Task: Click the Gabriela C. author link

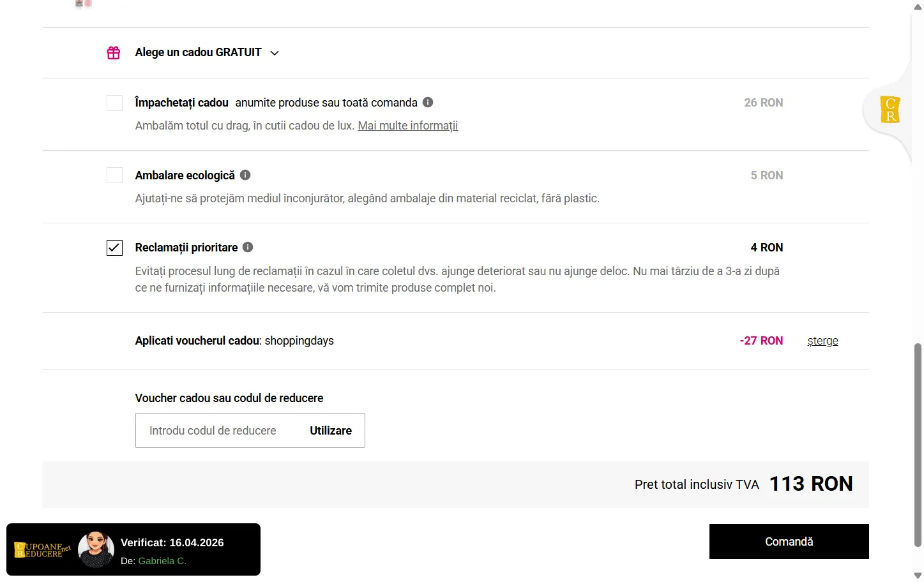Action: tap(162, 561)
